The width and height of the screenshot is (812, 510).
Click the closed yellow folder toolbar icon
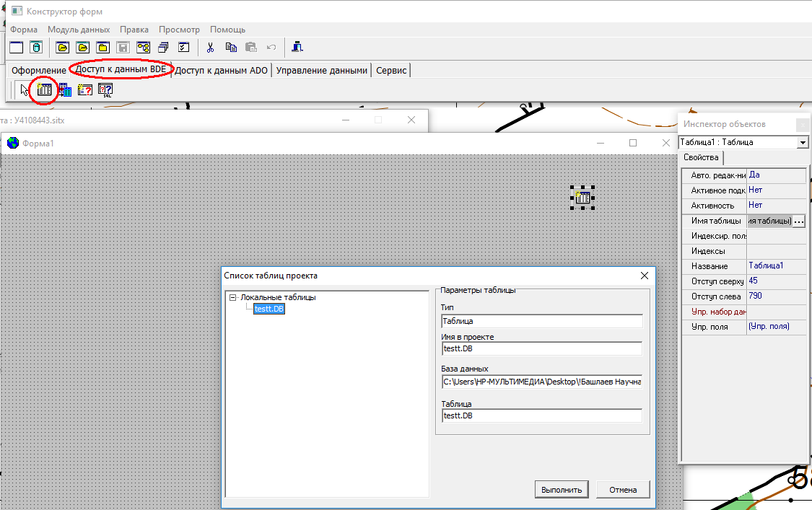[103, 48]
